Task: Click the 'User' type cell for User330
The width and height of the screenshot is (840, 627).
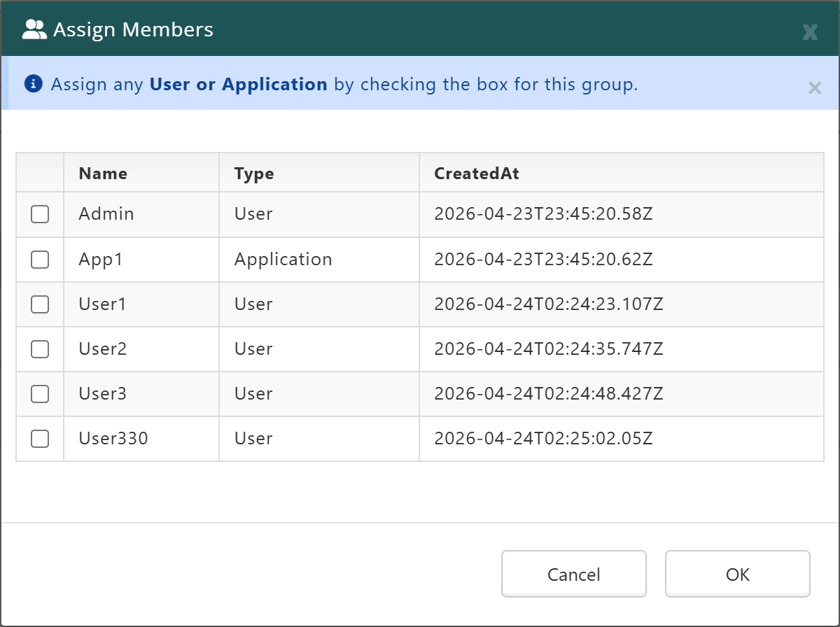Action: [319, 439]
